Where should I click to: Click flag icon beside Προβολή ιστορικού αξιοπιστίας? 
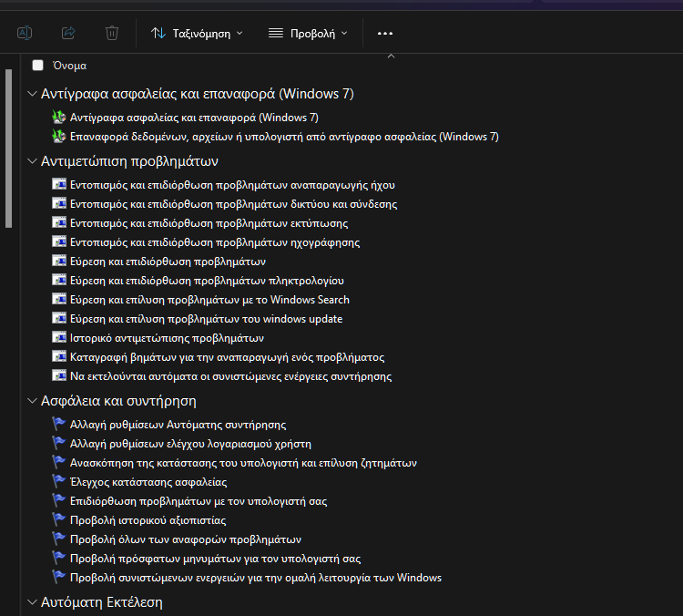[59, 520]
